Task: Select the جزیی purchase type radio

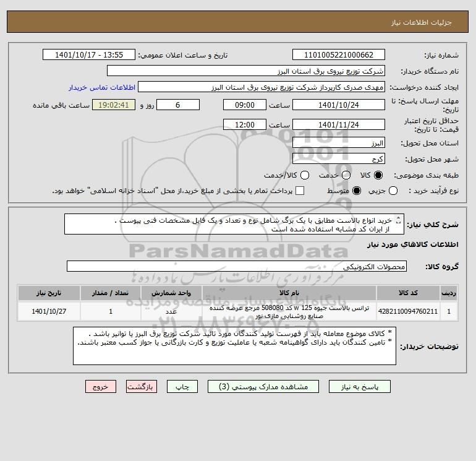Action: tap(393, 191)
